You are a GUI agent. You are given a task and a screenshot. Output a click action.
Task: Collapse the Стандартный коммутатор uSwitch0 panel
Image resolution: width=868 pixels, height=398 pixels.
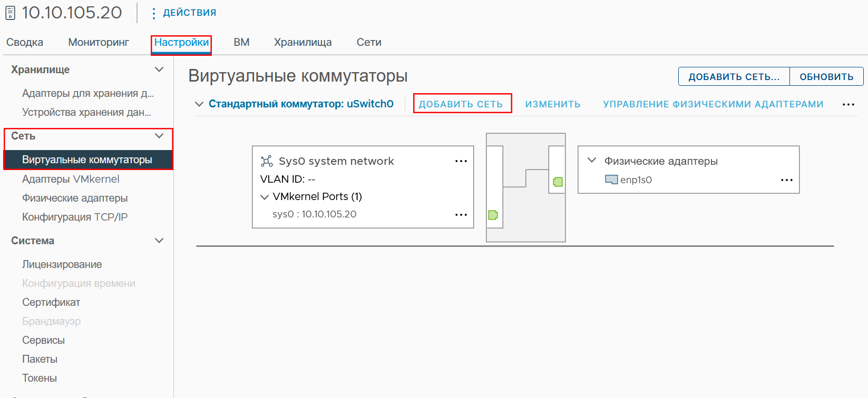[199, 104]
